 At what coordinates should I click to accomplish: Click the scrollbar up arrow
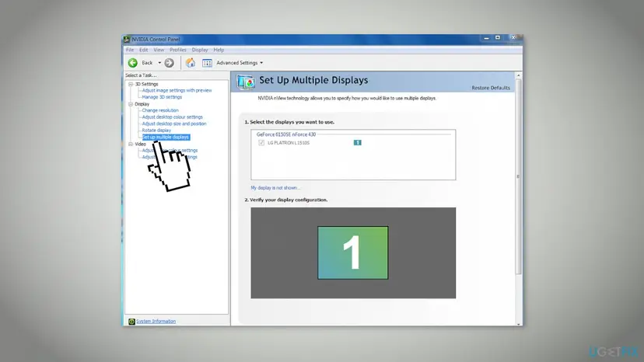pyautogui.click(x=518, y=75)
